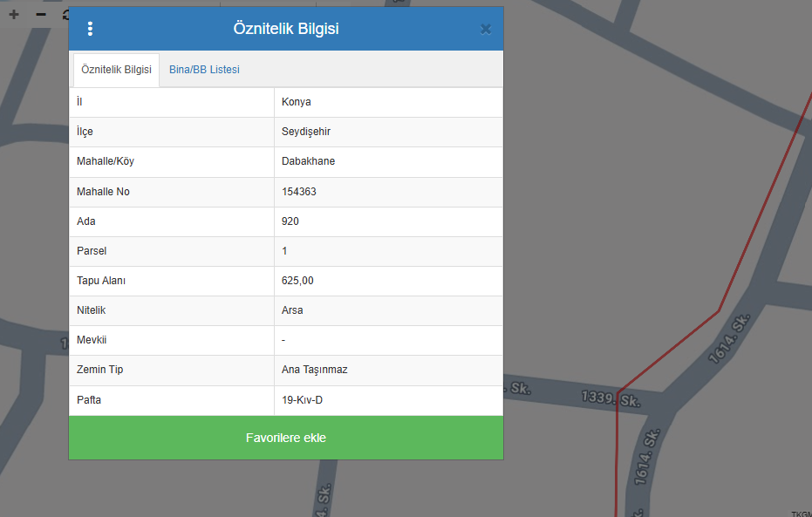Select the Seydişehir district value

coord(306,132)
